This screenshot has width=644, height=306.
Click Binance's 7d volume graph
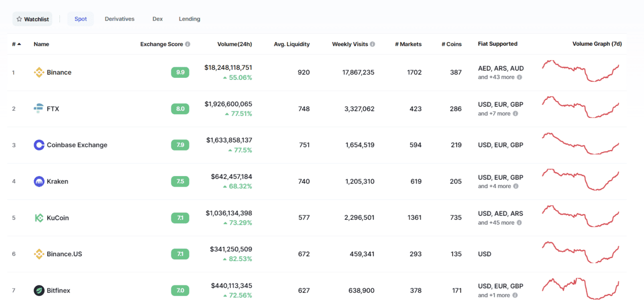(580, 71)
